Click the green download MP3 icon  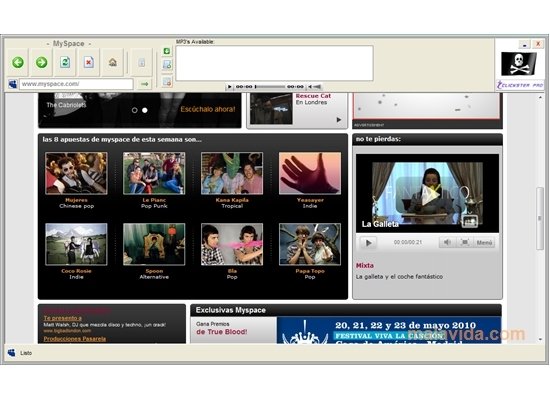(x=167, y=51)
